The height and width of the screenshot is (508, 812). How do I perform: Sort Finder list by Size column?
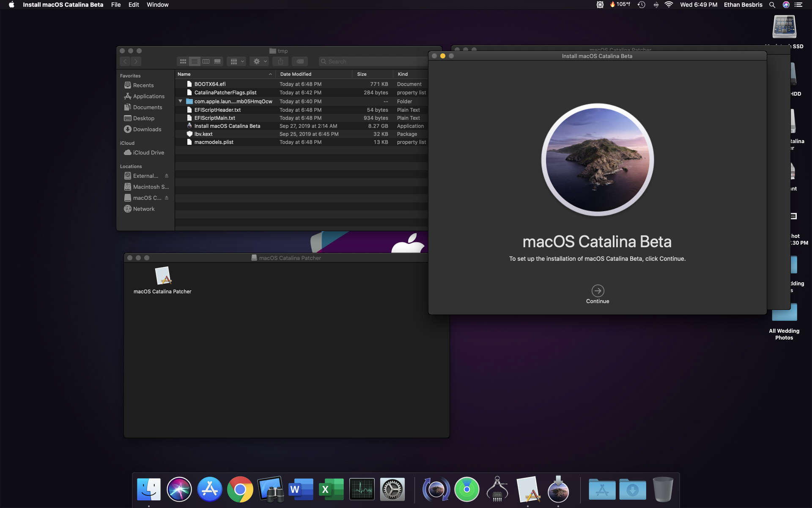point(372,74)
